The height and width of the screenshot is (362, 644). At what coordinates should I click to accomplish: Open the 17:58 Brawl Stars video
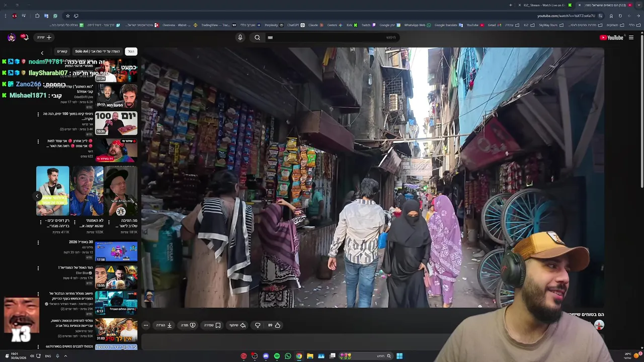(116, 251)
